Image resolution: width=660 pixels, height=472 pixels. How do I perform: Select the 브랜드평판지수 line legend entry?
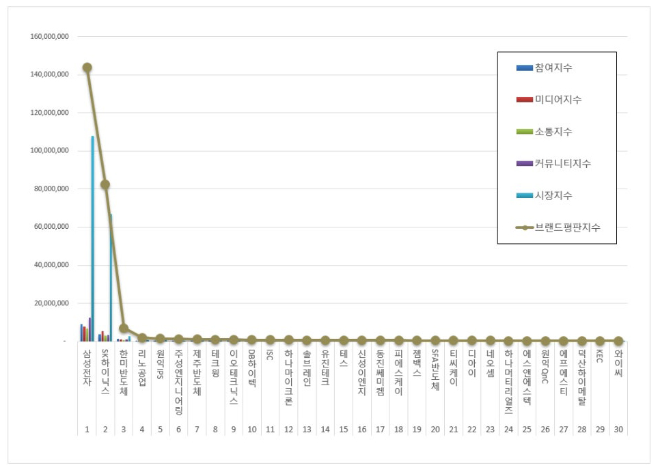[x=563, y=227]
